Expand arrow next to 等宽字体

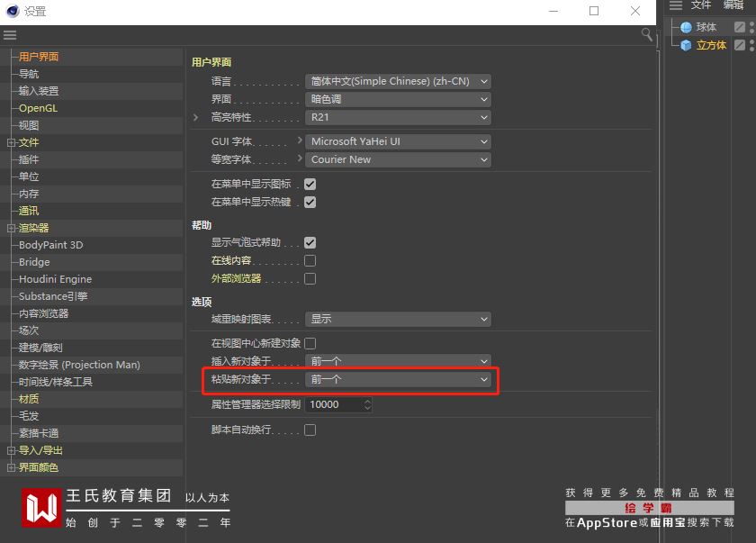[x=300, y=158]
